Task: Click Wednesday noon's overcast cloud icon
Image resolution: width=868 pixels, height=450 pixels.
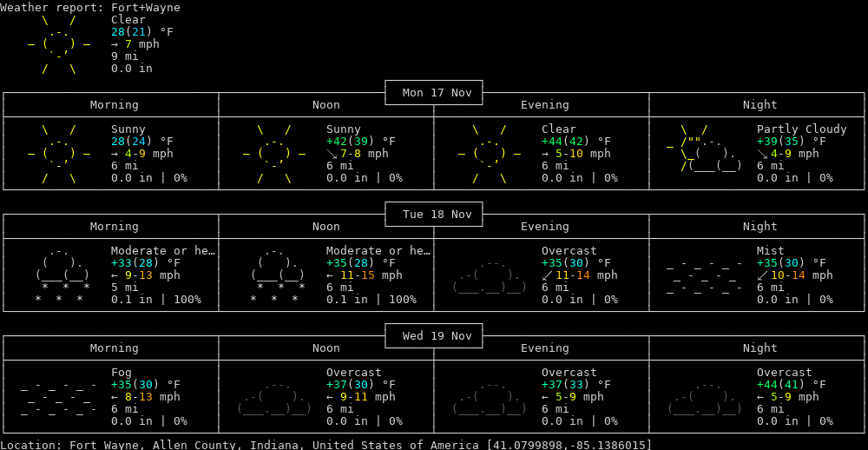Action: pyautogui.click(x=274, y=397)
